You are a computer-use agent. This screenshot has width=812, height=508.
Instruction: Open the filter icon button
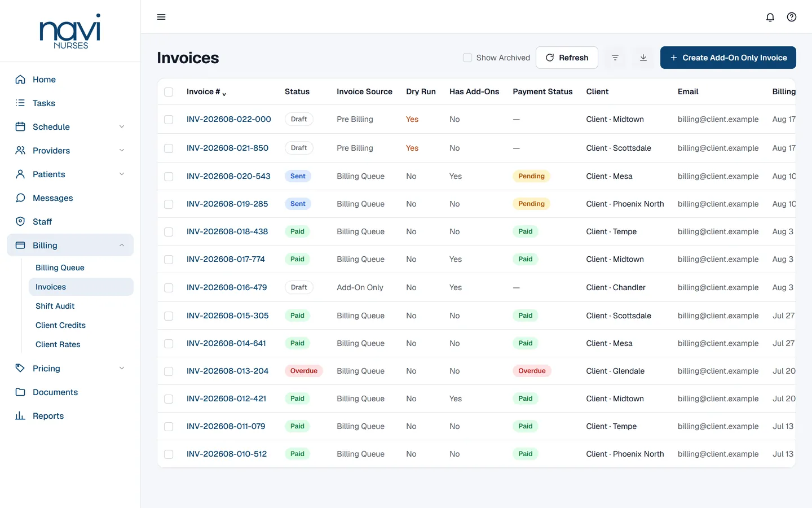tap(615, 58)
